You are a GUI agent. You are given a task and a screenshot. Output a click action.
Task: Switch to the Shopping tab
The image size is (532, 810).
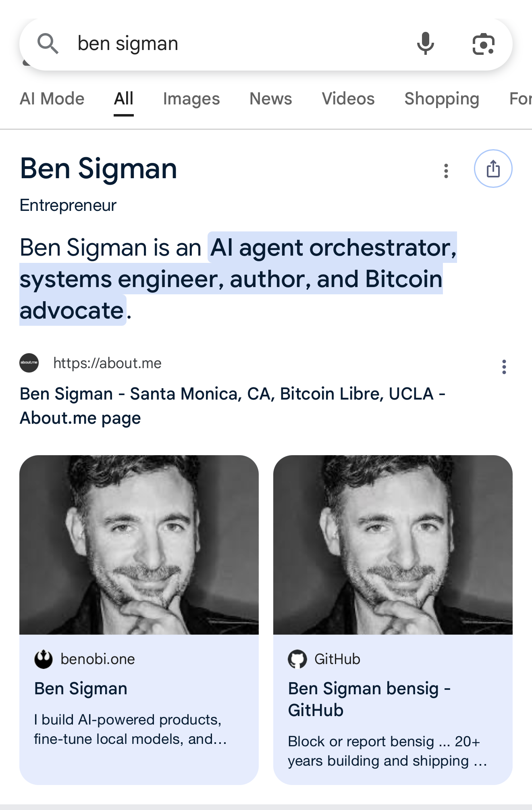(442, 99)
